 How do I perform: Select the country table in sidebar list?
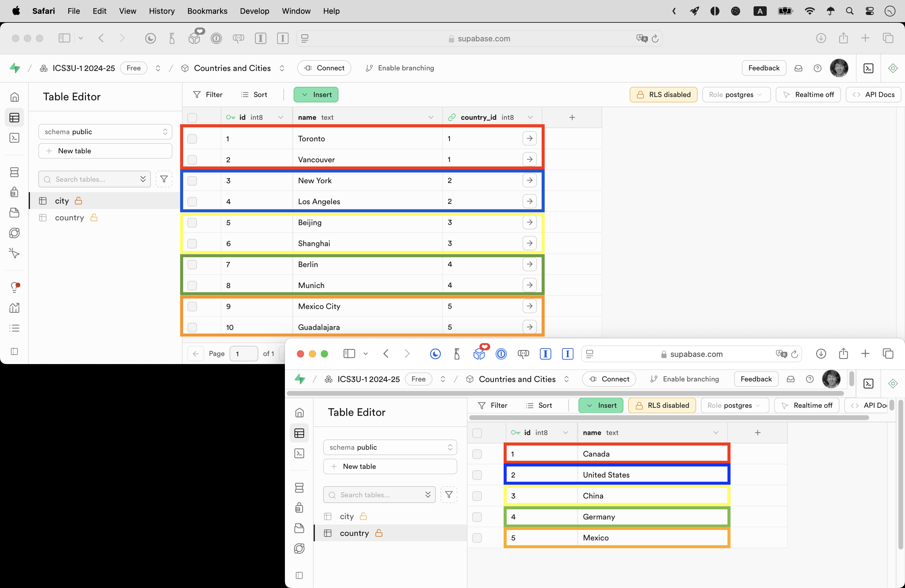(69, 218)
